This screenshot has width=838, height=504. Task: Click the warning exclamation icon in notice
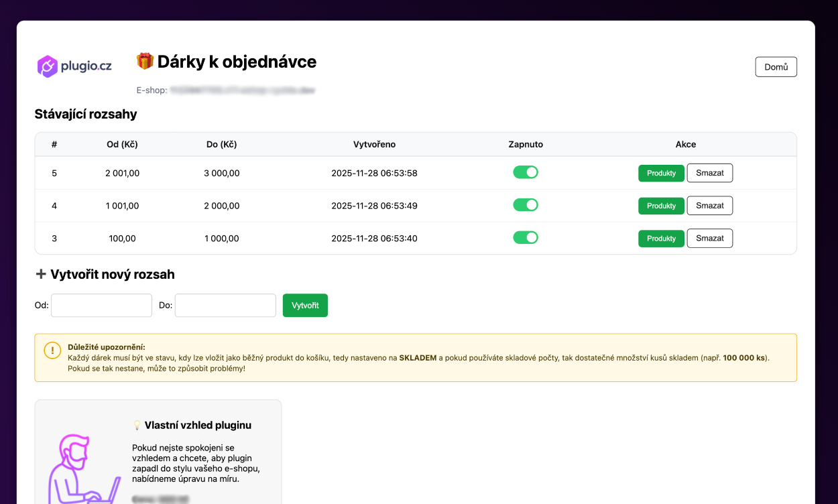[52, 351]
